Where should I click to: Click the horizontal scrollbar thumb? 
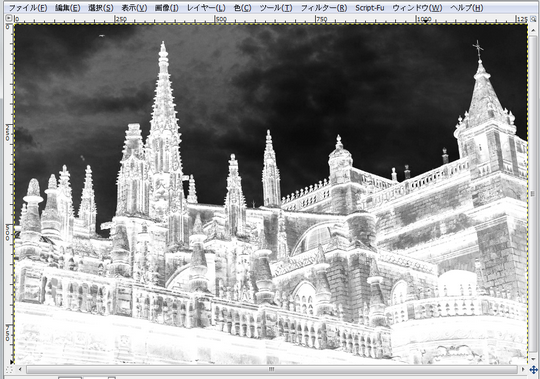(271, 369)
